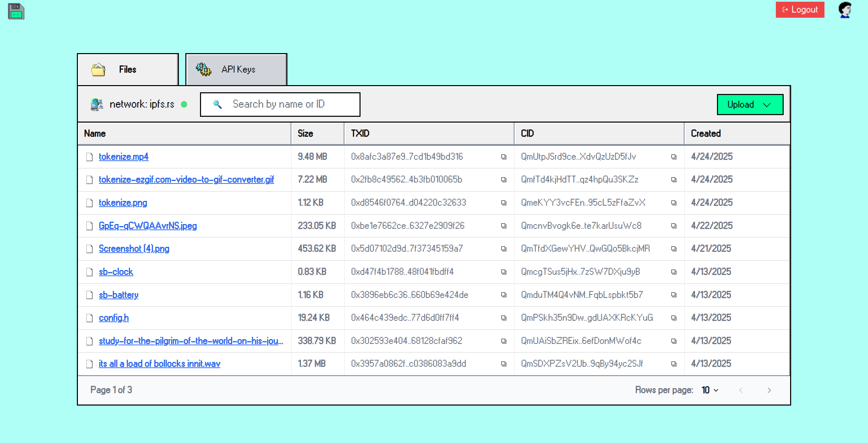Image resolution: width=868 pixels, height=443 pixels.
Task: Open its all a load of bollocks innit.wav
Action: (x=160, y=364)
